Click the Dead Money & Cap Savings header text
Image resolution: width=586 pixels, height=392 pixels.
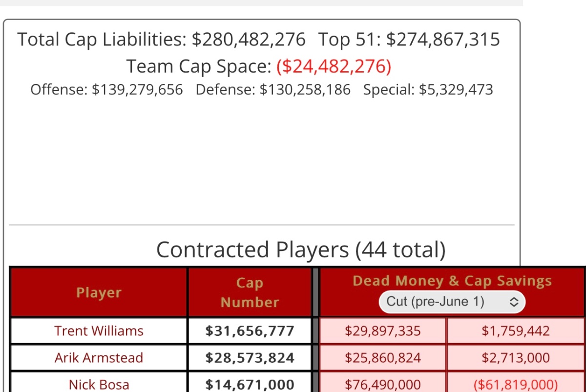[452, 281]
